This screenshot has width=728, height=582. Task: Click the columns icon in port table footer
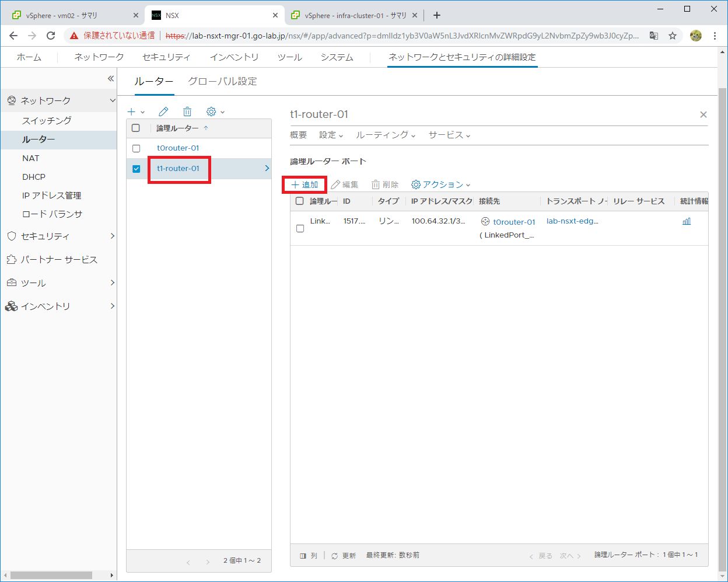303,556
